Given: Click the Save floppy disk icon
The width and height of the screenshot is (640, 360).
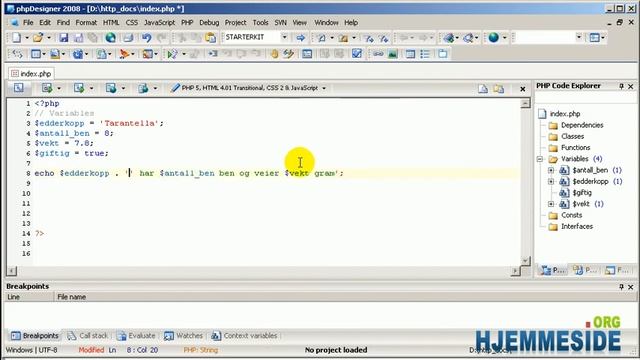Looking at the screenshot, I should (63, 38).
